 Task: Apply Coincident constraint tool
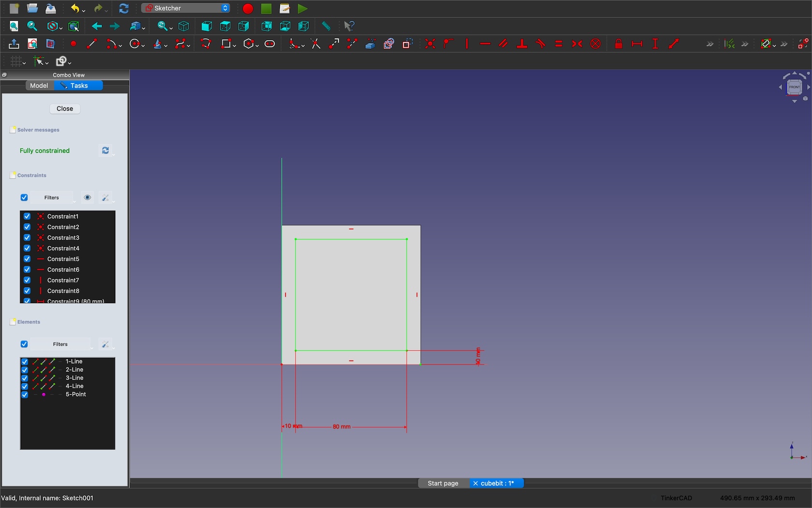(x=430, y=44)
